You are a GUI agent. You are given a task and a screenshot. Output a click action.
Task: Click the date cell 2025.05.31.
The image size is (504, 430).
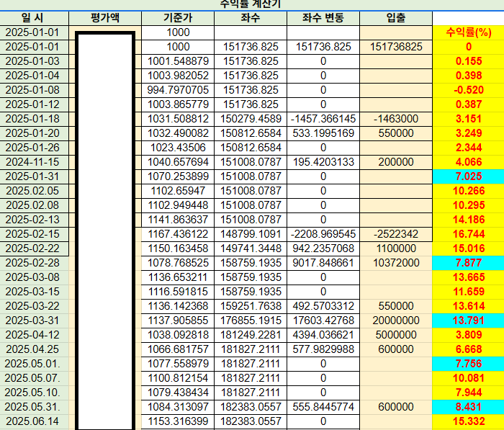pos(34,407)
